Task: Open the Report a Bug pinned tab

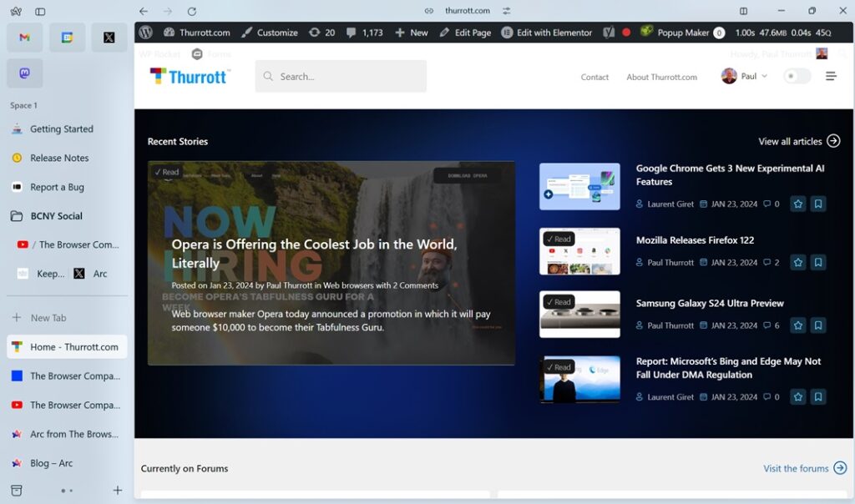Action: coord(67,188)
